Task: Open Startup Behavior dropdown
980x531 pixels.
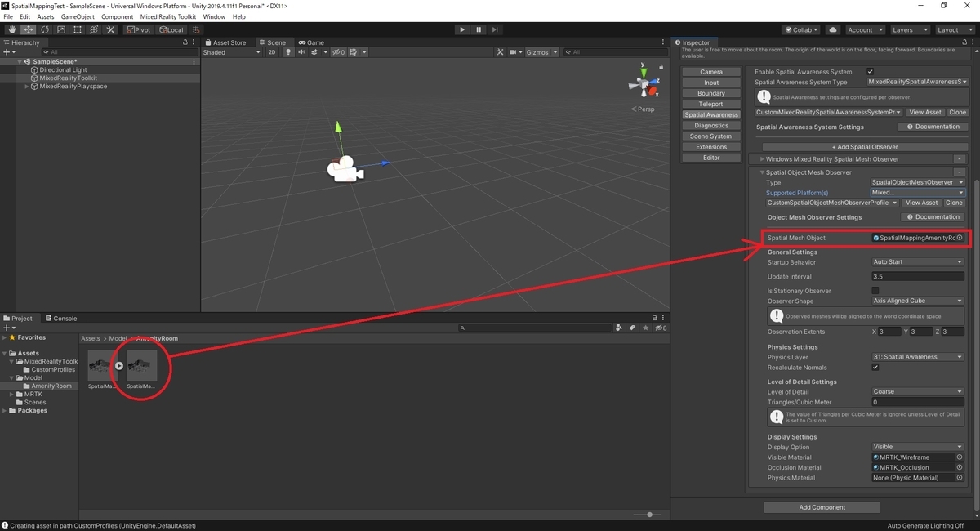Action: [x=918, y=262]
